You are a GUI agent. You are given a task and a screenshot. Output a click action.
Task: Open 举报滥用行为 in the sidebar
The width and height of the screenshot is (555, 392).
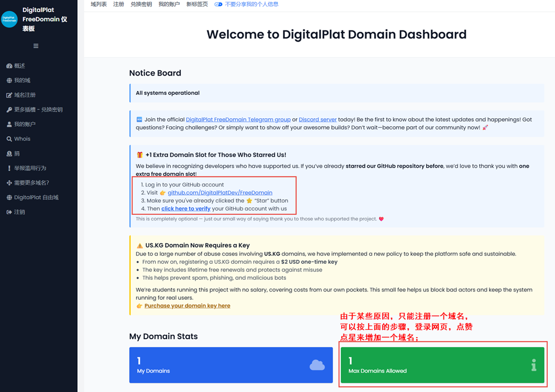30,168
